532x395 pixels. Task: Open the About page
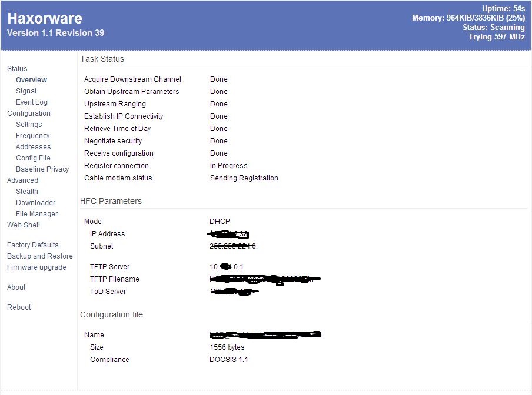tap(16, 287)
